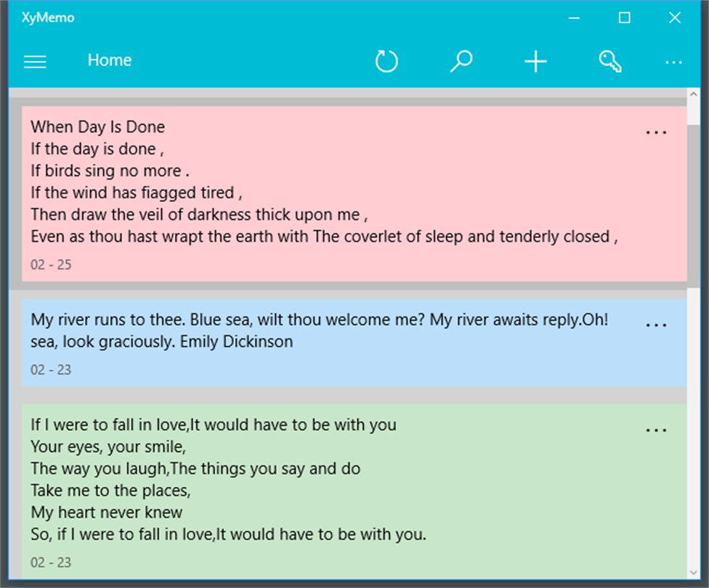Screen dimensions: 709x588
Task: Click the key password icon
Action: [610, 62]
